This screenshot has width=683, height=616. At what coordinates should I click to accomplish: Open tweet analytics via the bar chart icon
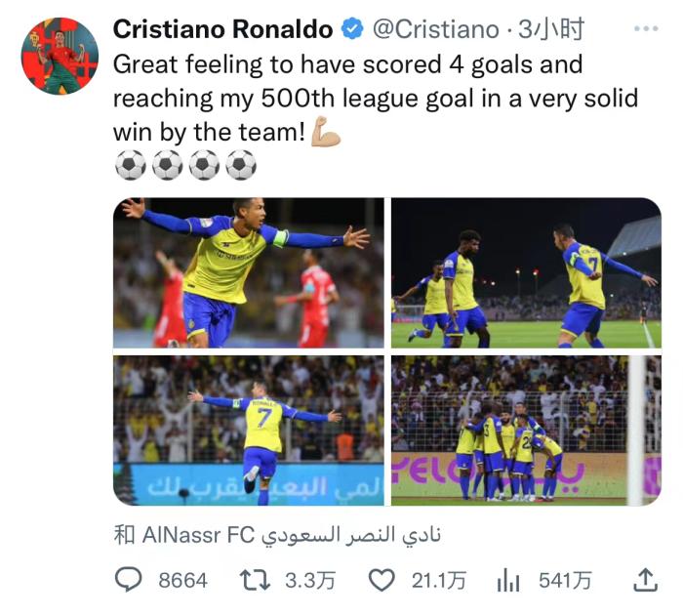coord(508,581)
